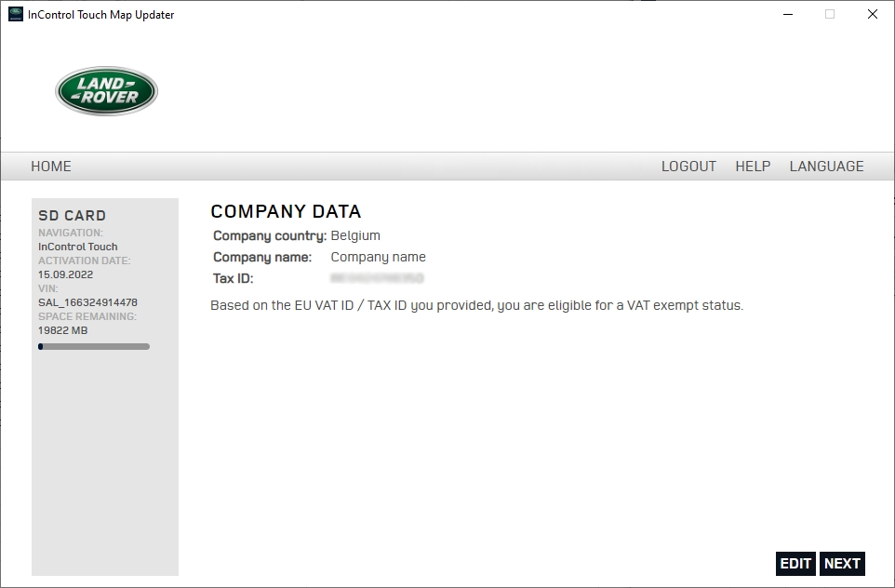Click the VAT exempt status message

[x=476, y=305]
